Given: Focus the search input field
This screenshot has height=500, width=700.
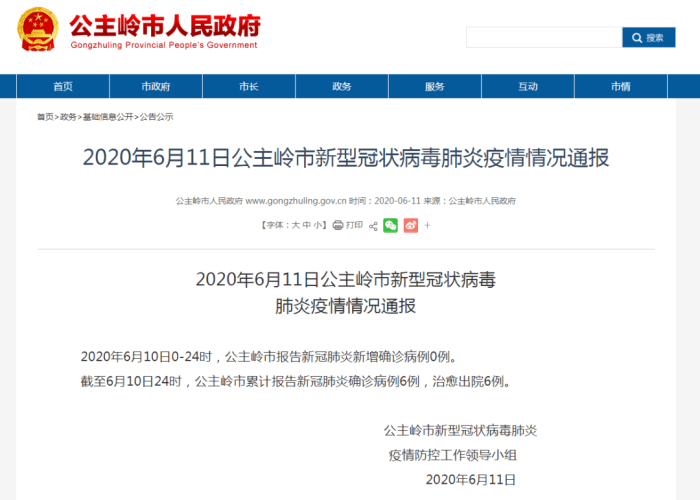Looking at the screenshot, I should click(x=544, y=37).
